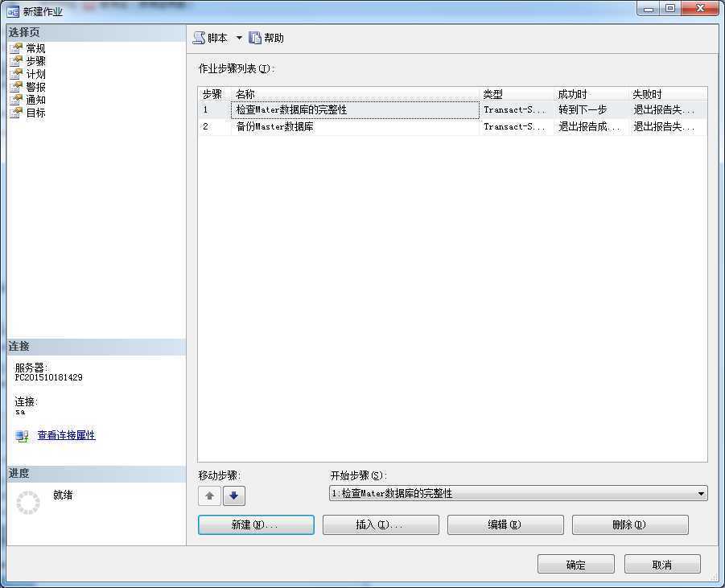Screen dimensions: 725x588
Task: Sort by 名称 column header
Action: [x=355, y=94]
